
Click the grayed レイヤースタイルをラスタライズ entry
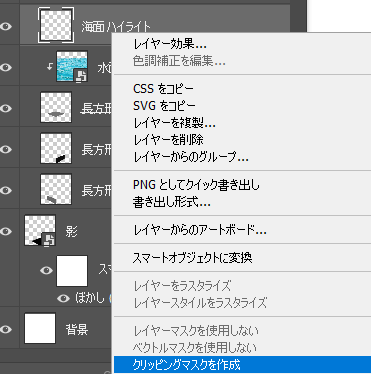point(200,303)
